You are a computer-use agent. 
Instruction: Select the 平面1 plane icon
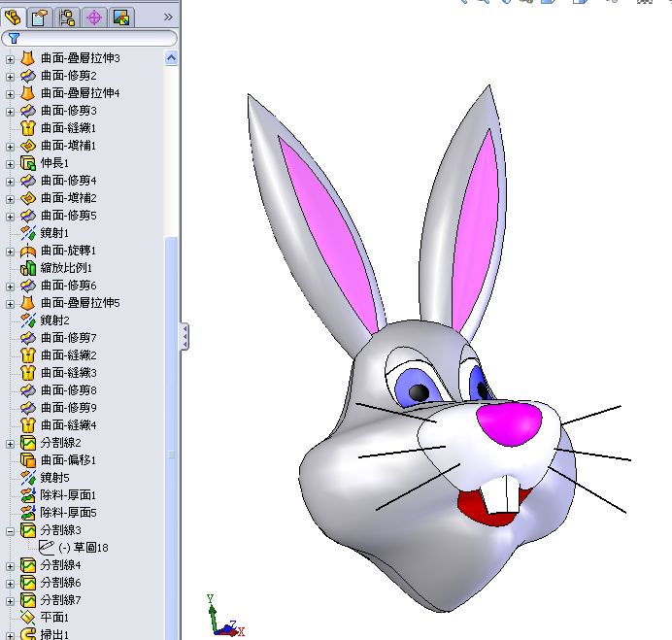click(x=28, y=618)
